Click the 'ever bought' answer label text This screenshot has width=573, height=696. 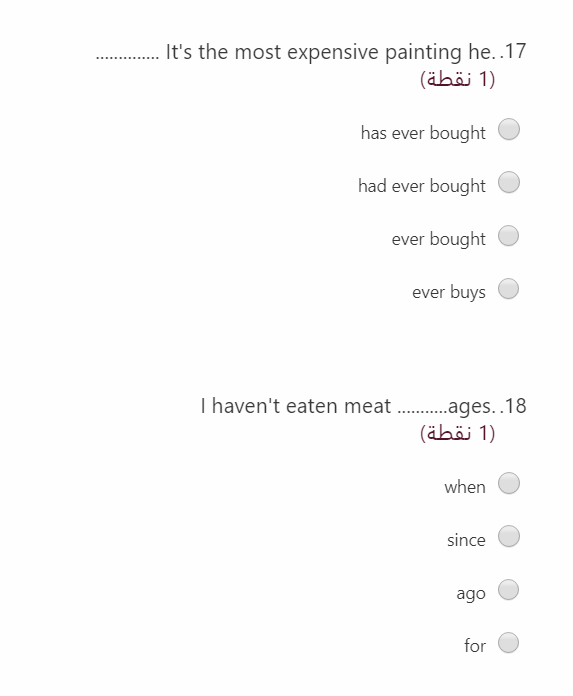[x=439, y=239]
